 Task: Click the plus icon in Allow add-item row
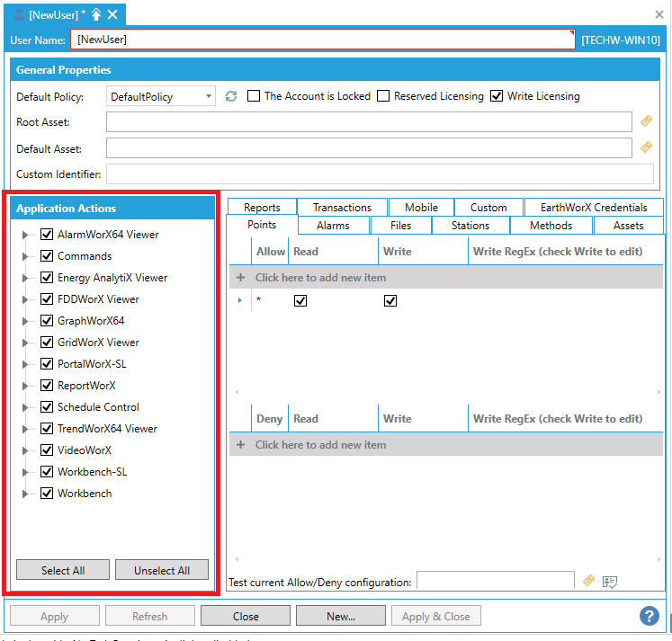(x=240, y=278)
